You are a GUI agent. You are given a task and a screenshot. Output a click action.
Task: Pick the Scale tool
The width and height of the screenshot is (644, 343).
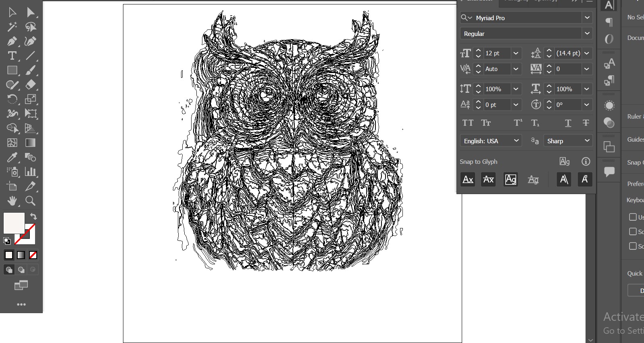[31, 99]
